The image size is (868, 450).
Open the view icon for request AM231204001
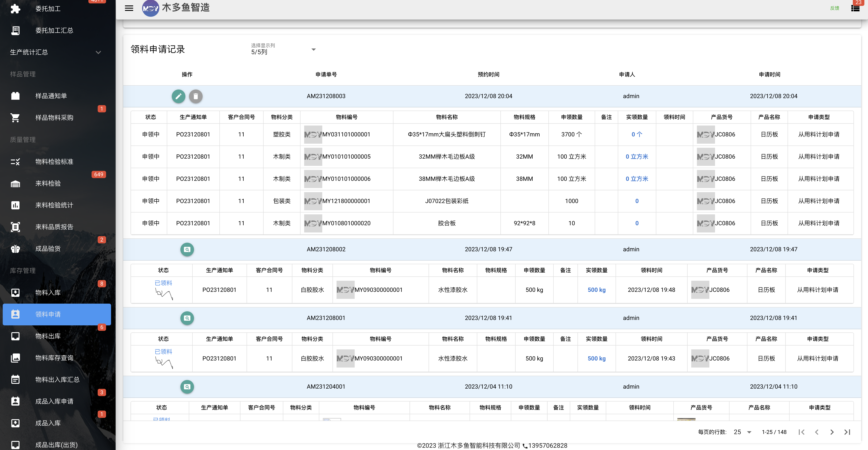click(x=187, y=387)
